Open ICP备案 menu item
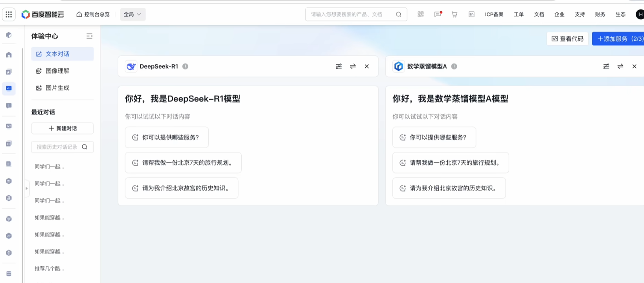The image size is (644, 283). [x=494, y=15]
